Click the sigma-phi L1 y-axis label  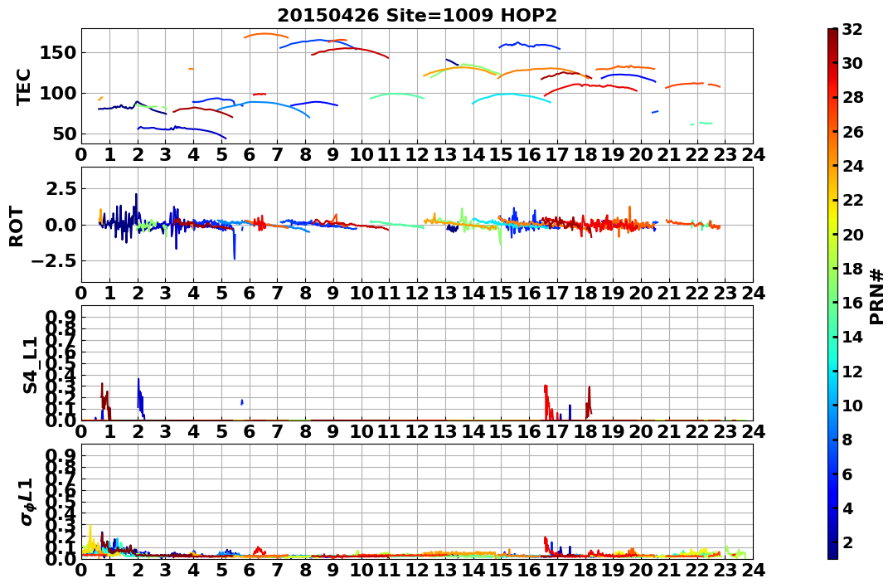(x=28, y=502)
